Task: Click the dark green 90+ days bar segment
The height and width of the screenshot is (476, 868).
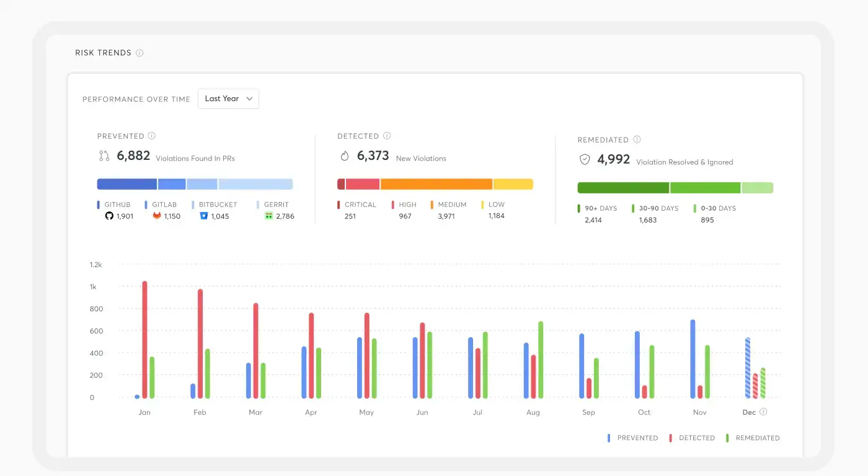Action: (623, 188)
